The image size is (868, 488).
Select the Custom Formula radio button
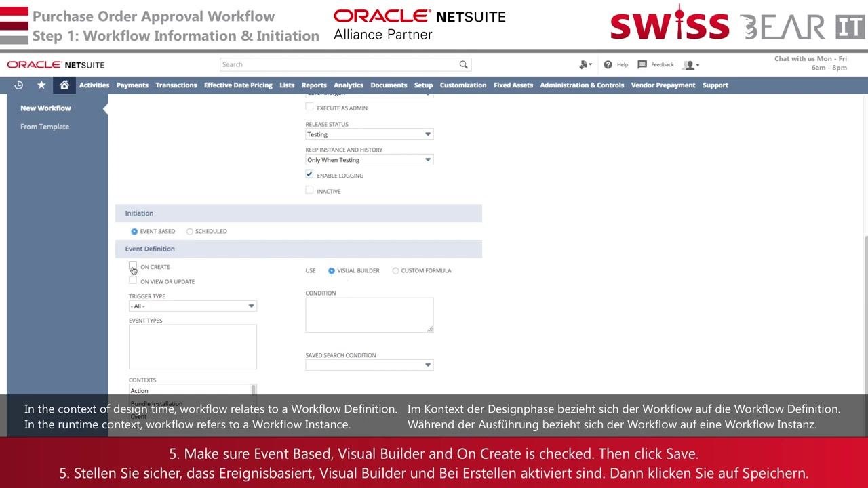[395, 270]
